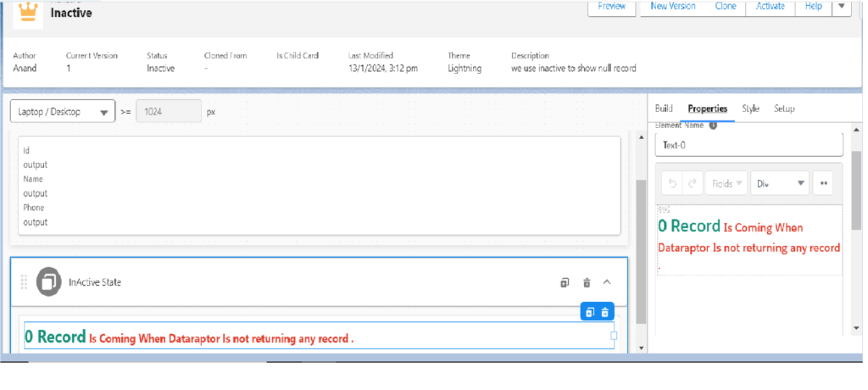Click the InActive State drag handle

point(24,282)
